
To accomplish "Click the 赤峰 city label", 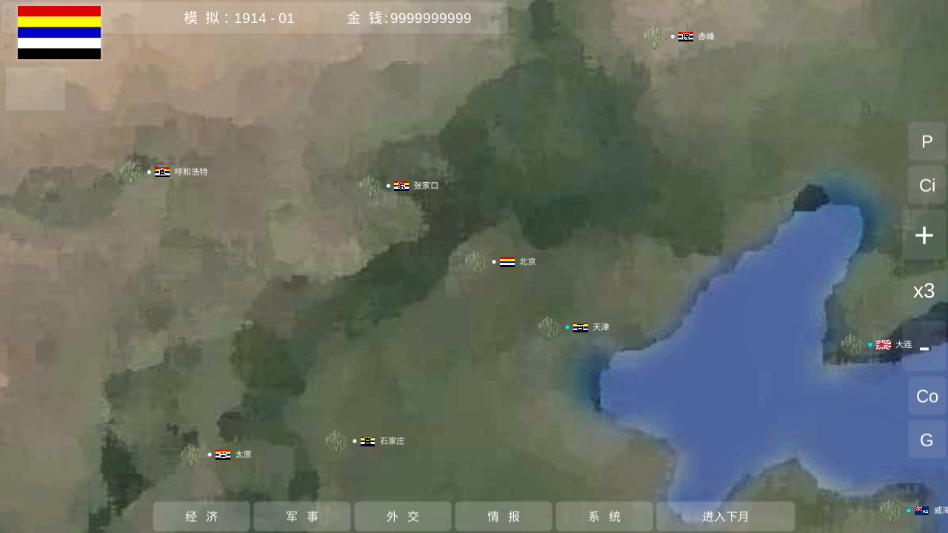I will [706, 36].
